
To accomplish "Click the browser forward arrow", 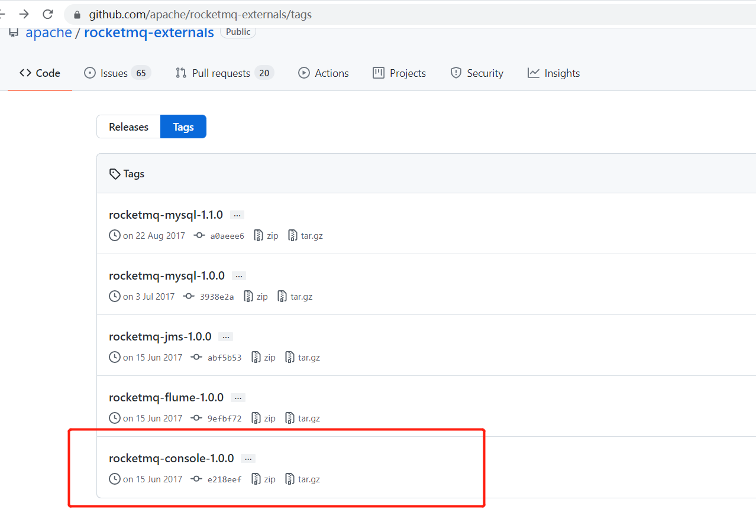I will pos(24,14).
